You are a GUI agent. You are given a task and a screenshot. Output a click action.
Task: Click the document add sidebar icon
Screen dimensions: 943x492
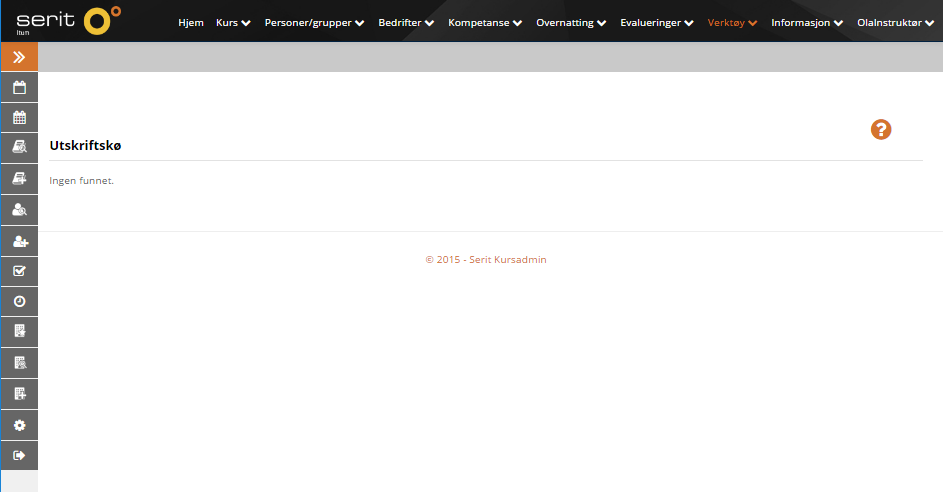point(19,394)
